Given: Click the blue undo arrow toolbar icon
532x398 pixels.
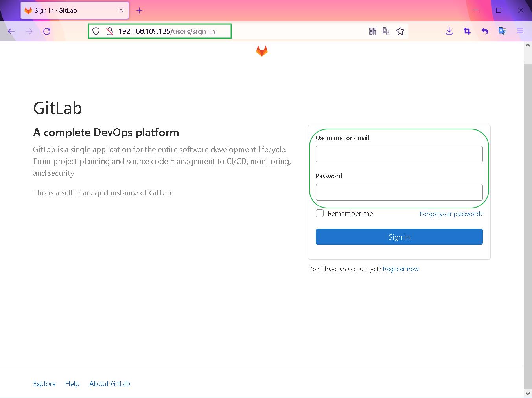Looking at the screenshot, I should (x=485, y=31).
